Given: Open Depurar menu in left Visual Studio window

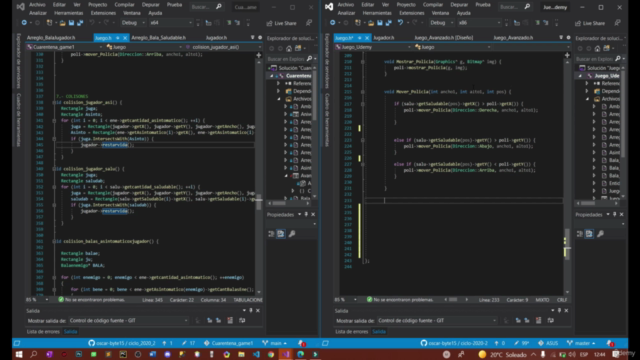Looking at the screenshot, I should pyautogui.click(x=151, y=5).
